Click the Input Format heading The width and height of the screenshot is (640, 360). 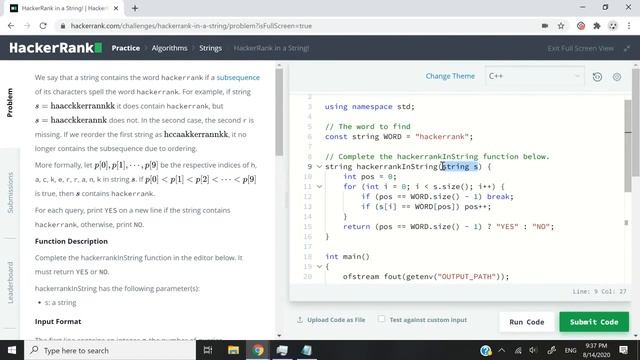pyautogui.click(x=58, y=322)
